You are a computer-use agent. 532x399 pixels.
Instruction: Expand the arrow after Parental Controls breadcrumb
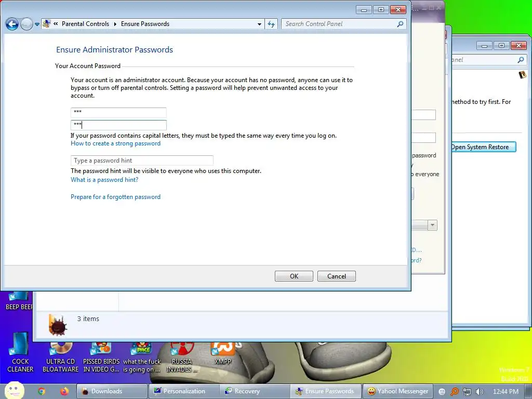115,24
